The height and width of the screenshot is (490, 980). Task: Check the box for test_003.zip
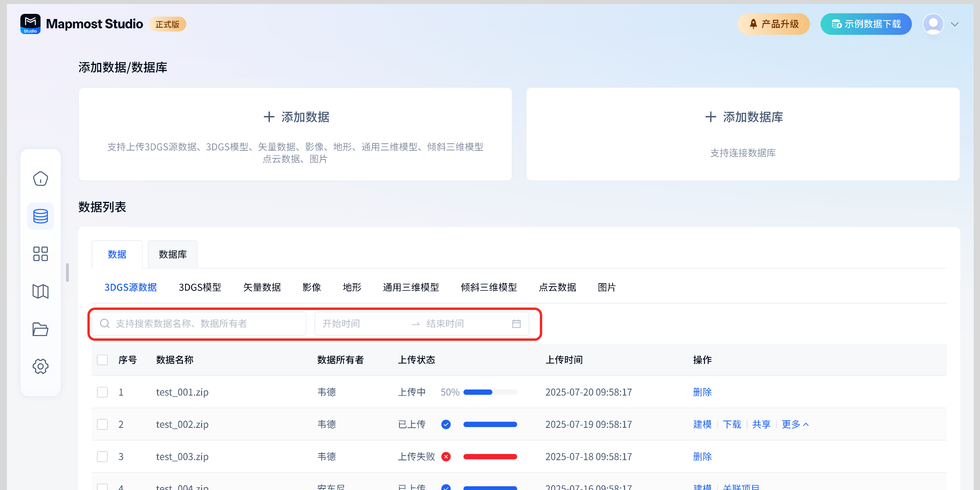pyautogui.click(x=102, y=457)
